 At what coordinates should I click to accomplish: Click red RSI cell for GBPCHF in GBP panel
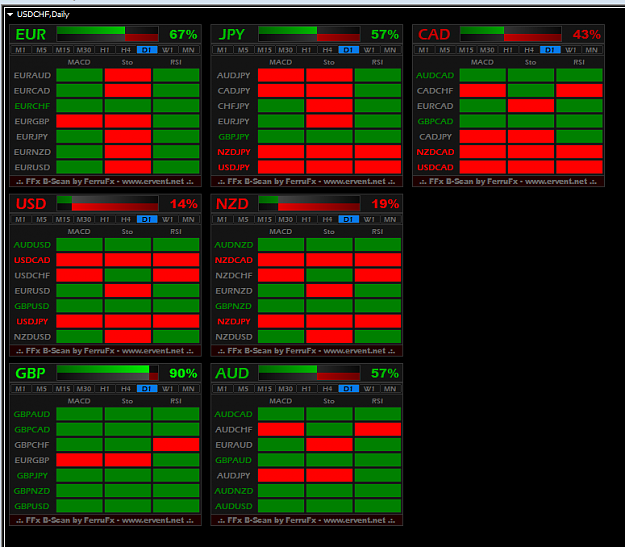tap(176, 445)
